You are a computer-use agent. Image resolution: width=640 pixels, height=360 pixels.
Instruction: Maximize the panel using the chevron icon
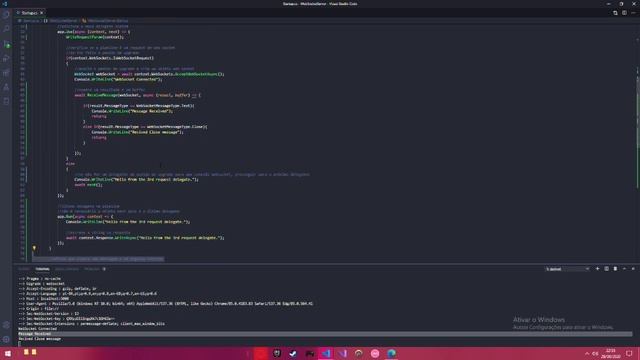click(x=624, y=269)
